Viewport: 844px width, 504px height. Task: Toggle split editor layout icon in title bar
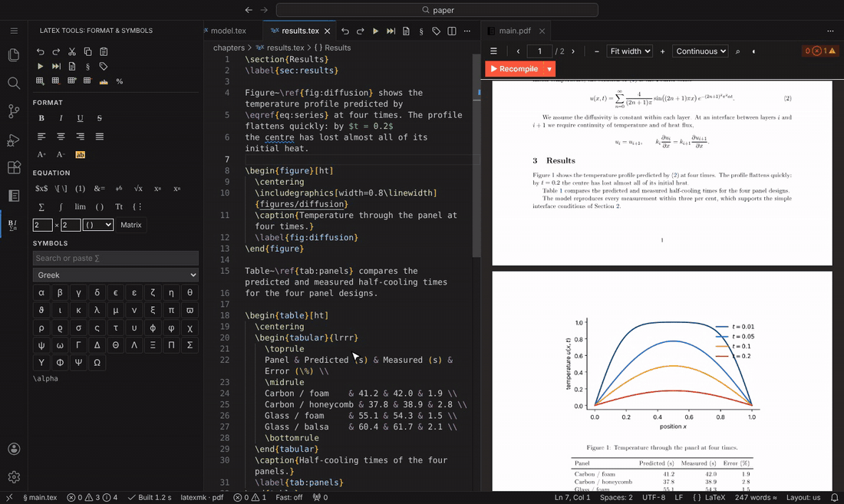(x=452, y=31)
